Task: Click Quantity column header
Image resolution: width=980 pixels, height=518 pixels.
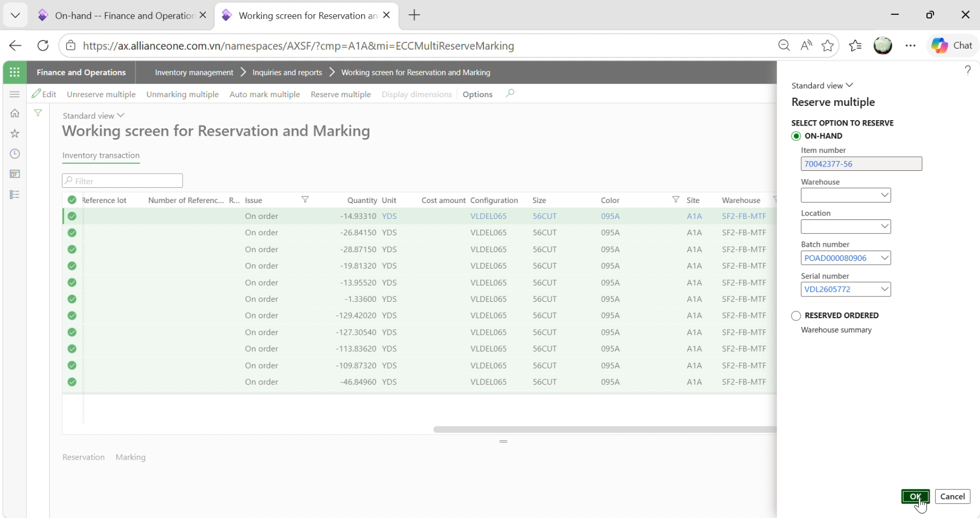Action: 362,200
